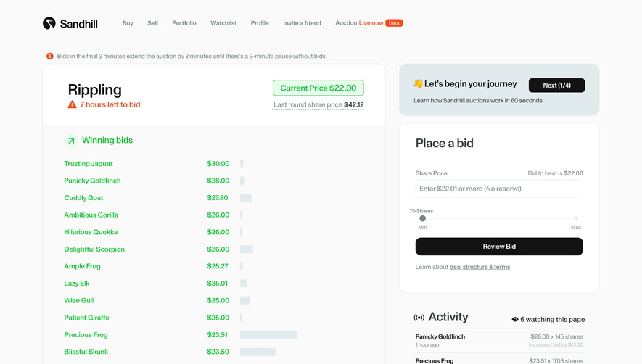Select Panicky Goldfinch in winning bids
Viewport: 642px width, 364px height.
[93, 181]
